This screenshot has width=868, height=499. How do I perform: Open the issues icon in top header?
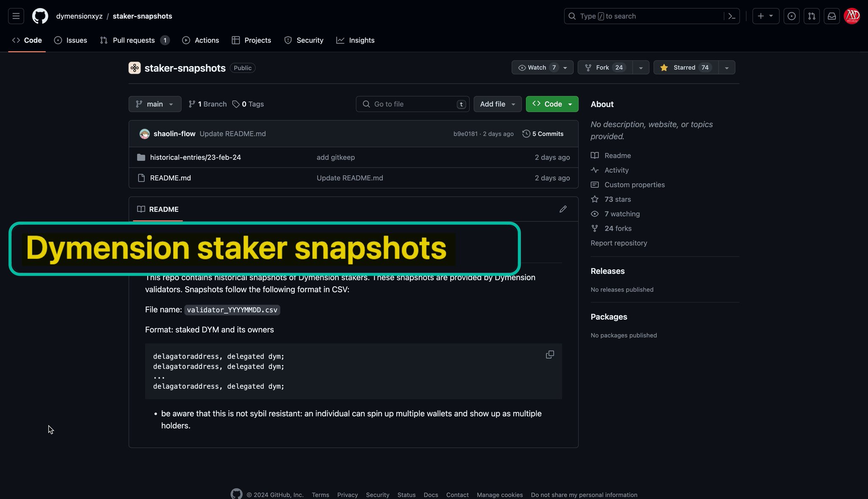click(791, 16)
